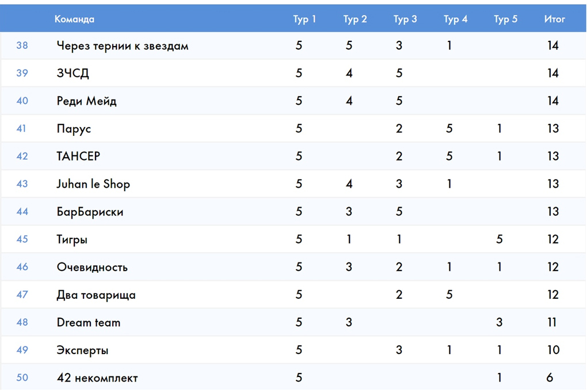Screen dimensions: 587x392
Task: Open team Через тернии к звездам
Action: tap(123, 46)
